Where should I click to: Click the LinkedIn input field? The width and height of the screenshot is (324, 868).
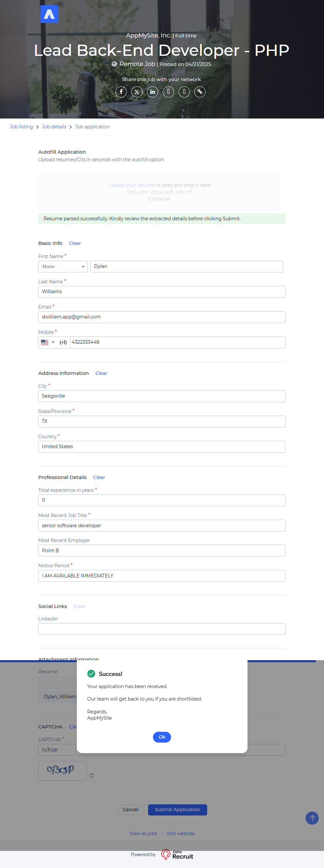pos(162,629)
